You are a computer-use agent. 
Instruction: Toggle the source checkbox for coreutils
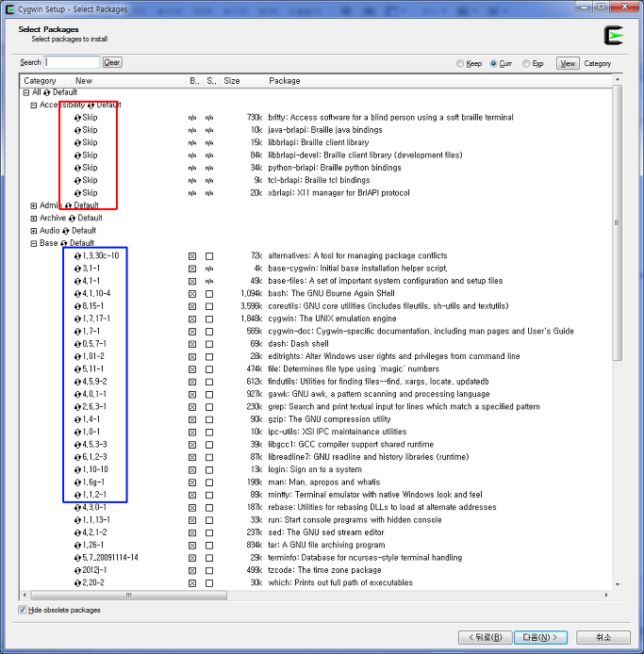click(x=209, y=306)
